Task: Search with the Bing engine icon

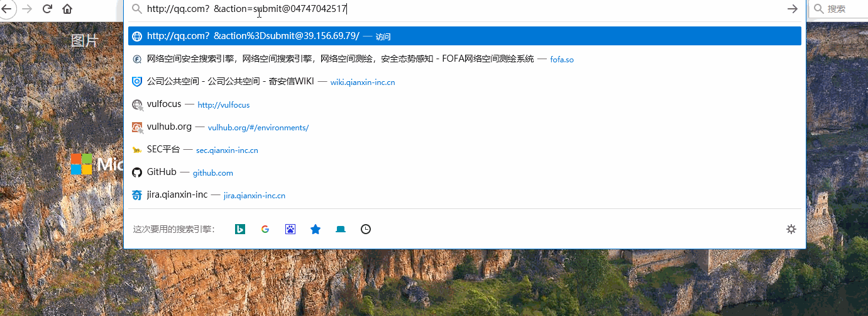Action: (x=240, y=229)
